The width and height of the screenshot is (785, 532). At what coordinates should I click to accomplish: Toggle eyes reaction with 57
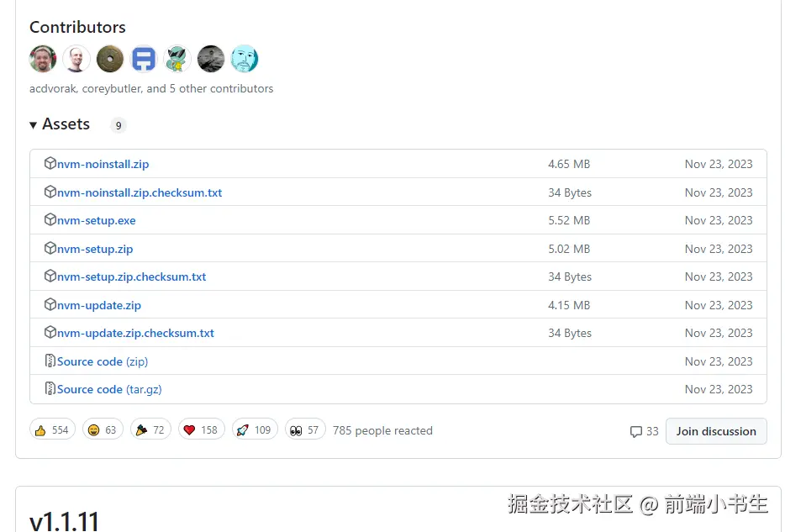[305, 430]
